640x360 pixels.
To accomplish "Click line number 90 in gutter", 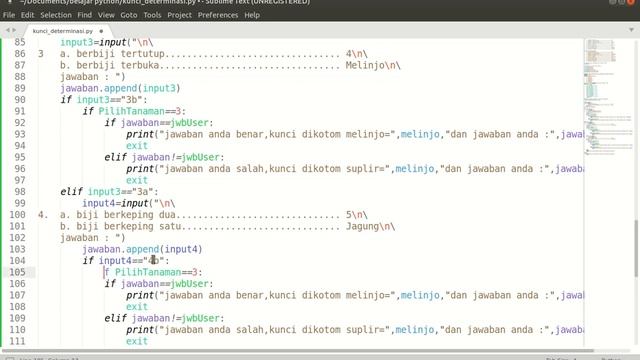I will [20, 100].
